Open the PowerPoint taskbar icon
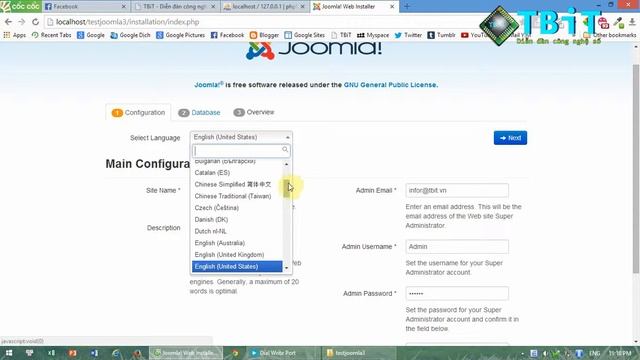Screen dimensions: 640x360 [73, 353]
